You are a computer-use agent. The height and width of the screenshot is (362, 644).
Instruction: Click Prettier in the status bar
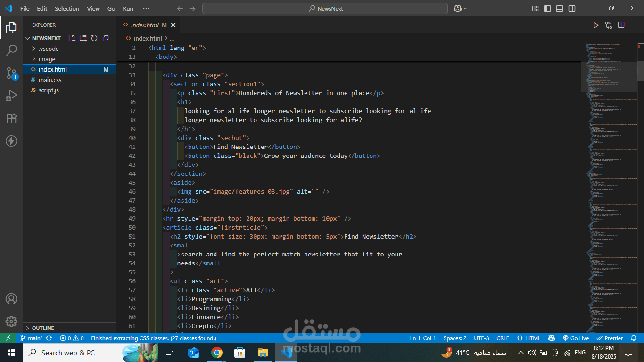pos(610,338)
